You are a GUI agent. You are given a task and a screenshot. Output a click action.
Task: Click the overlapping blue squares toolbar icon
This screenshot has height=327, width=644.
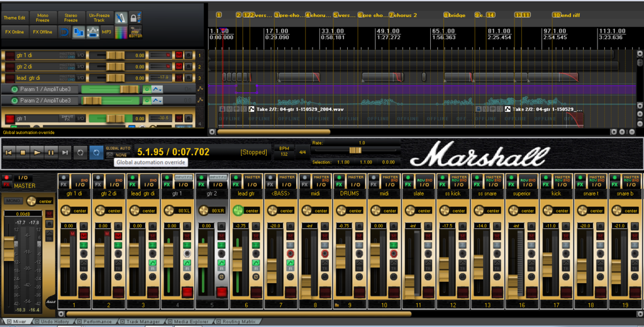tap(79, 32)
